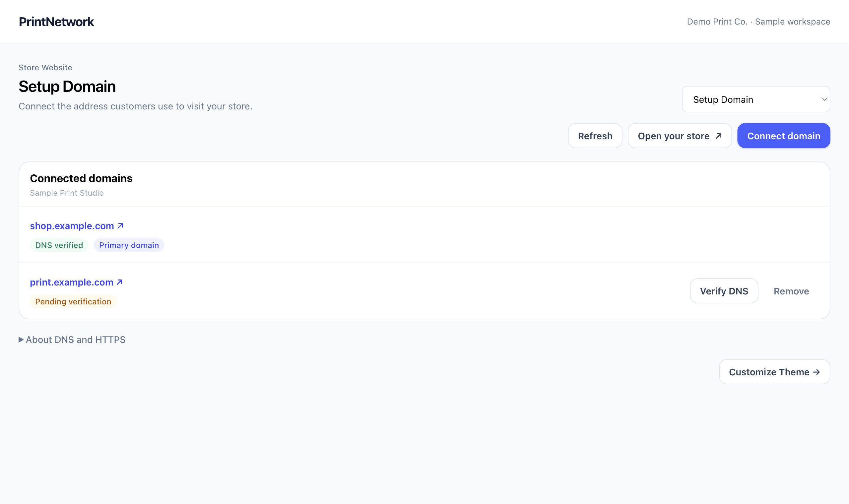Click the Refresh button

595,136
